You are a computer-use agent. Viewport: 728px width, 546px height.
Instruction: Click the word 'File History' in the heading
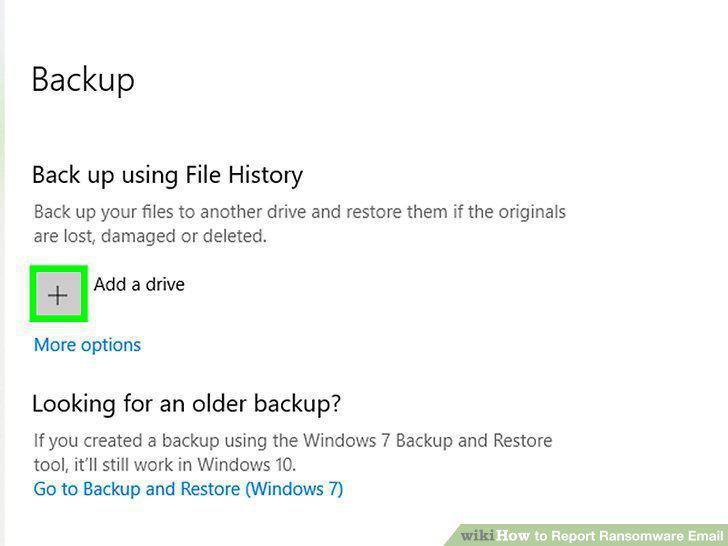tap(244, 176)
